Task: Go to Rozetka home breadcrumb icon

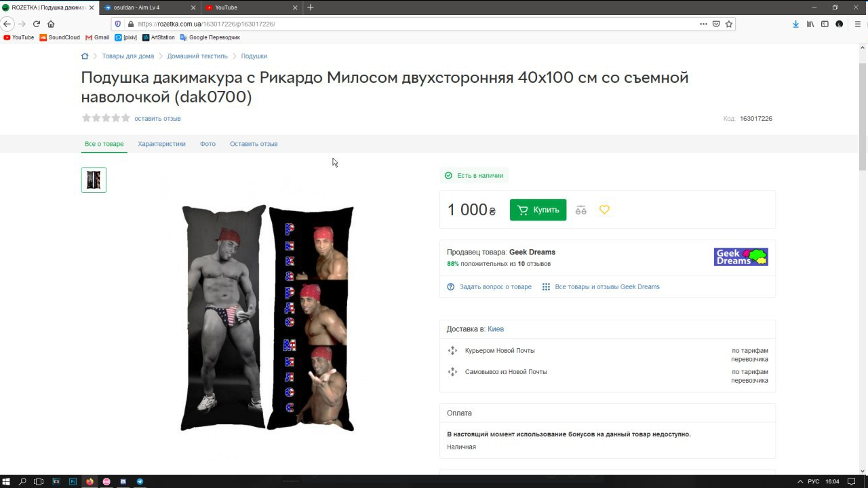Action: [85, 56]
